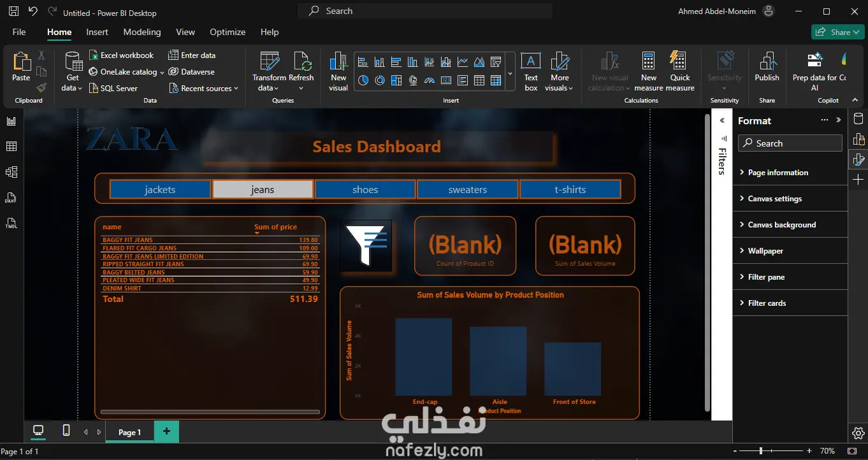Switch to desktop layout view

click(38, 431)
